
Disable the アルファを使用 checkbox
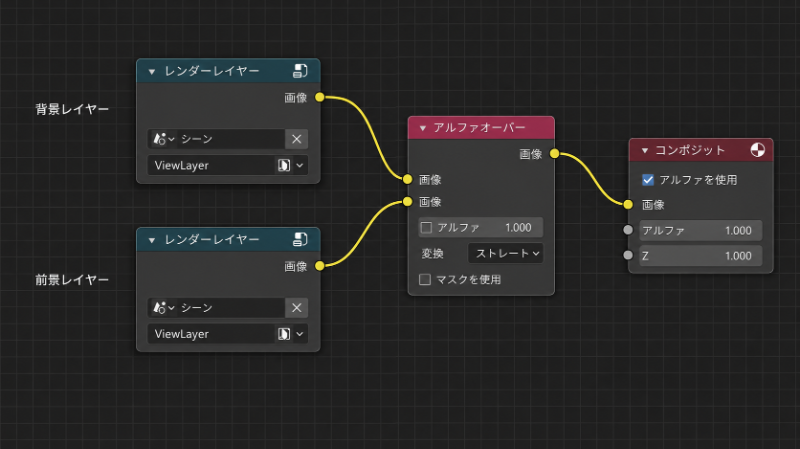[648, 180]
